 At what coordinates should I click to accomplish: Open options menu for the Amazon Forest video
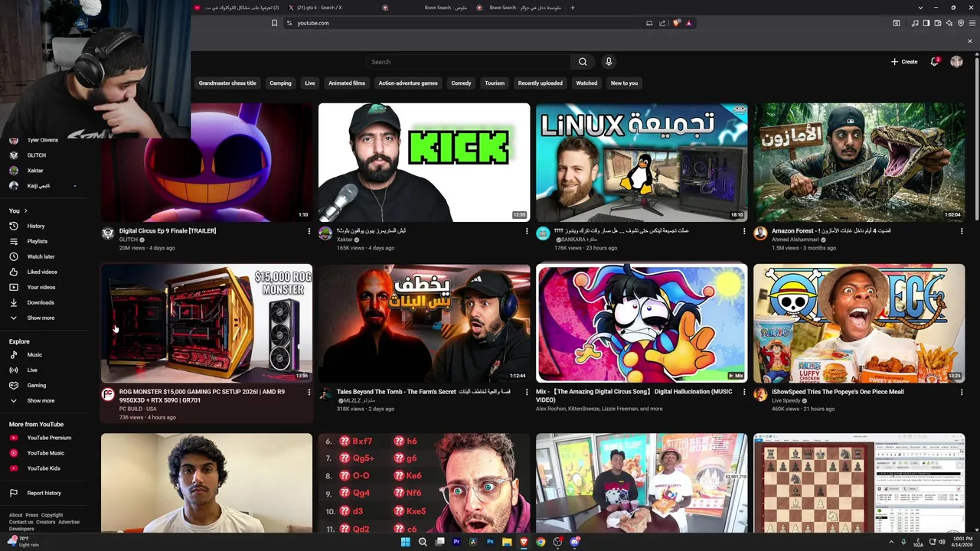[962, 231]
